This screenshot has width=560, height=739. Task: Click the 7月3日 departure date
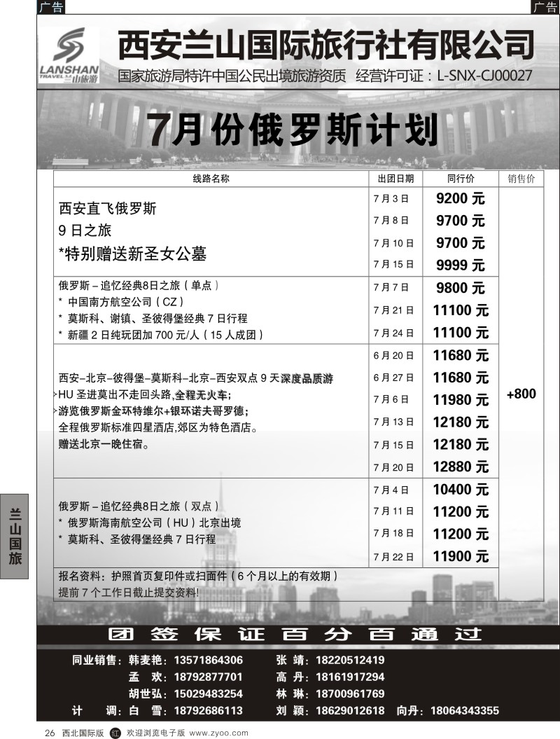[391, 199]
